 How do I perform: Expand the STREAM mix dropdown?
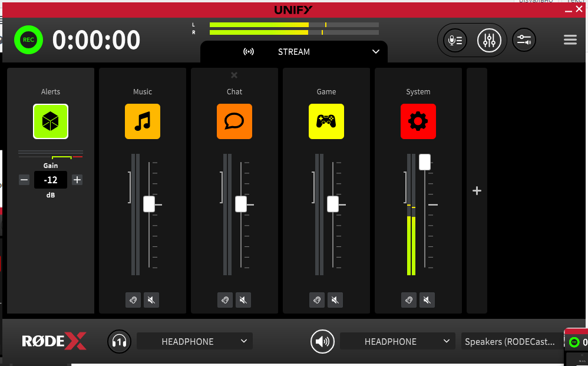pos(376,52)
